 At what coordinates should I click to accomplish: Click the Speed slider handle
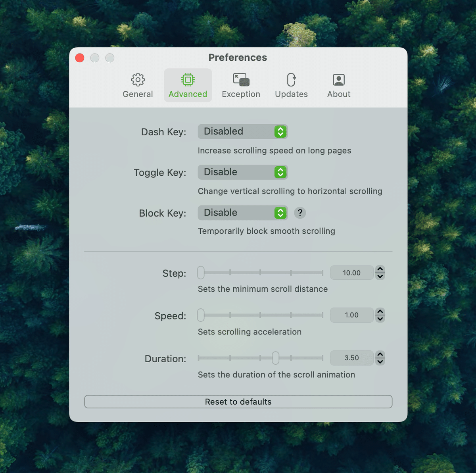201,315
